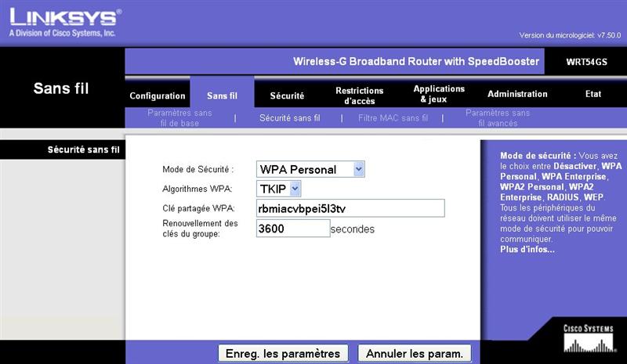Open Applications & jeux tab
The width and height of the screenshot is (627, 364).
click(x=439, y=94)
